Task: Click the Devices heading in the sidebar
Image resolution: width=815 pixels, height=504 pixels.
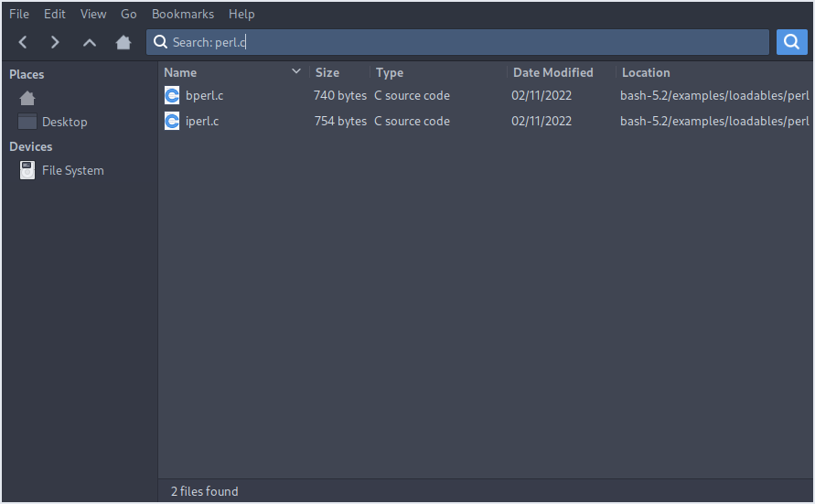Action: click(31, 146)
